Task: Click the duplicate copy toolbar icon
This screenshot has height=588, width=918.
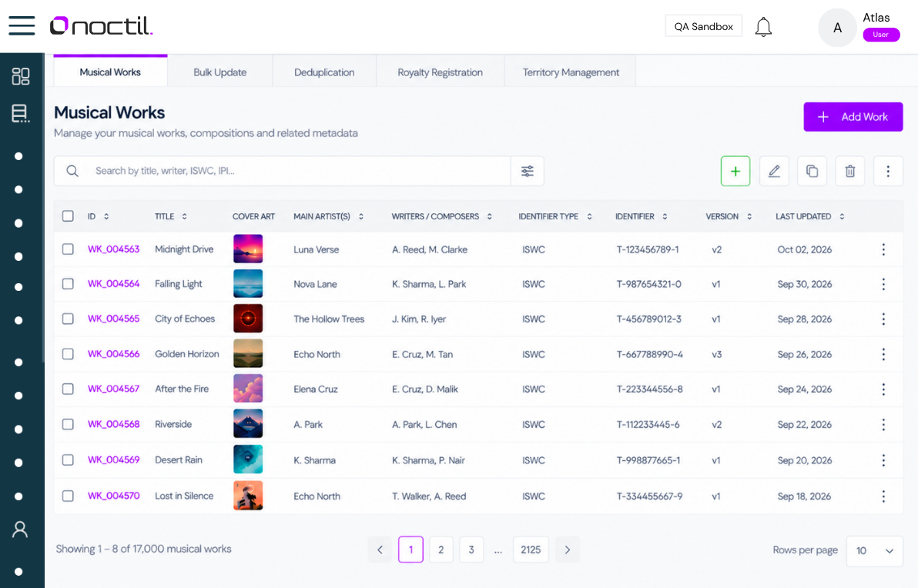Action: coord(812,171)
